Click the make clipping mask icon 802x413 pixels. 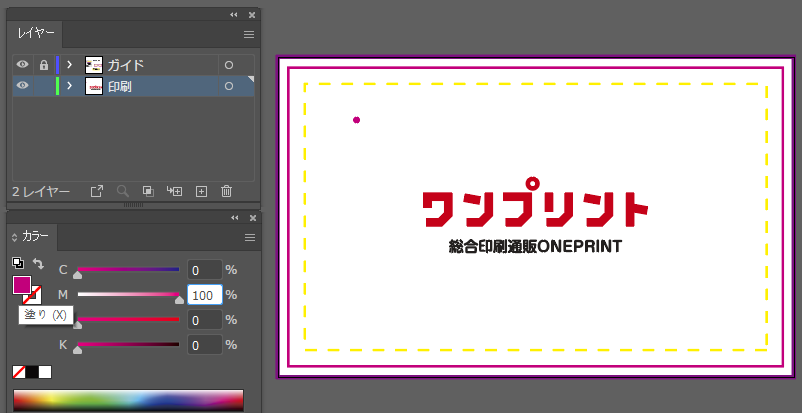[148, 190]
